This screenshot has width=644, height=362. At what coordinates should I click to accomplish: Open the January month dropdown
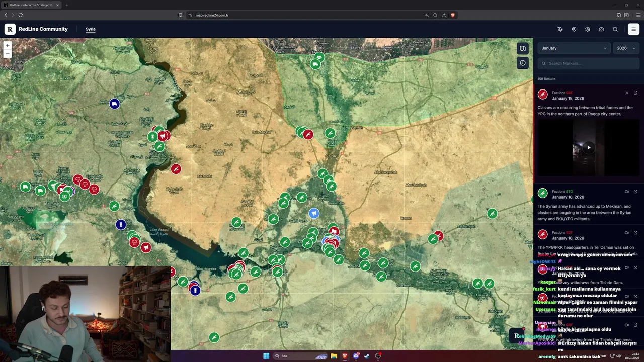pos(574,48)
